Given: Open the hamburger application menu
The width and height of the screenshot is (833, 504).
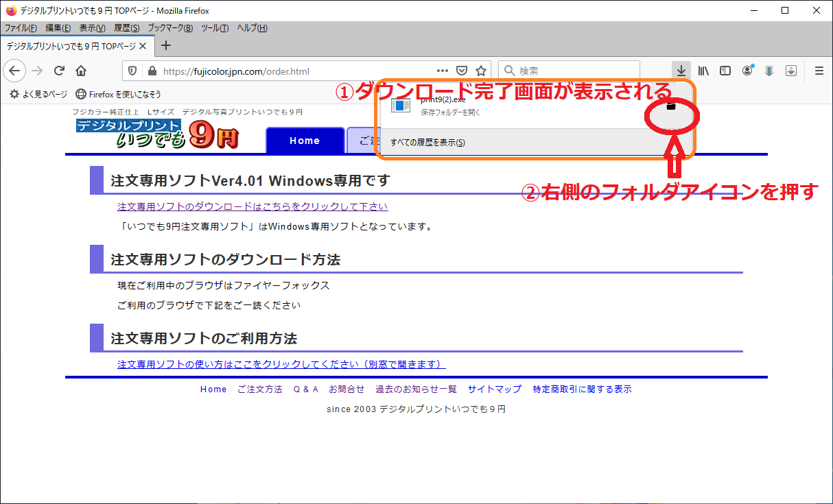Looking at the screenshot, I should tap(819, 71).
